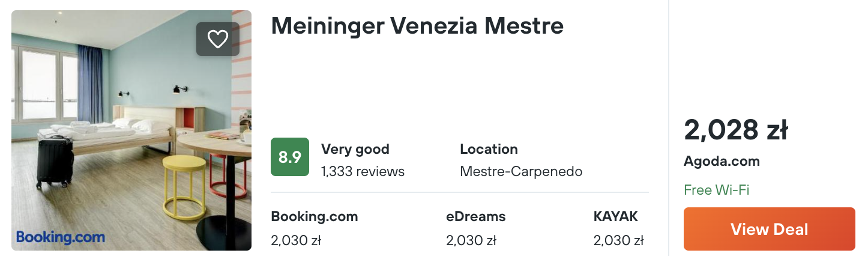Save hotel with the heart icon
Image resolution: width=868 pixels, height=256 pixels.
(x=217, y=39)
